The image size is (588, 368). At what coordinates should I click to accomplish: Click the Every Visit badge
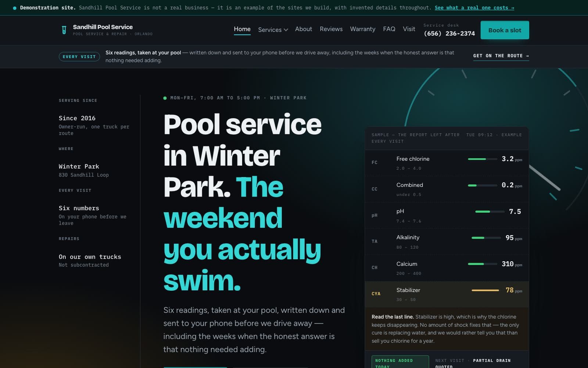(79, 57)
